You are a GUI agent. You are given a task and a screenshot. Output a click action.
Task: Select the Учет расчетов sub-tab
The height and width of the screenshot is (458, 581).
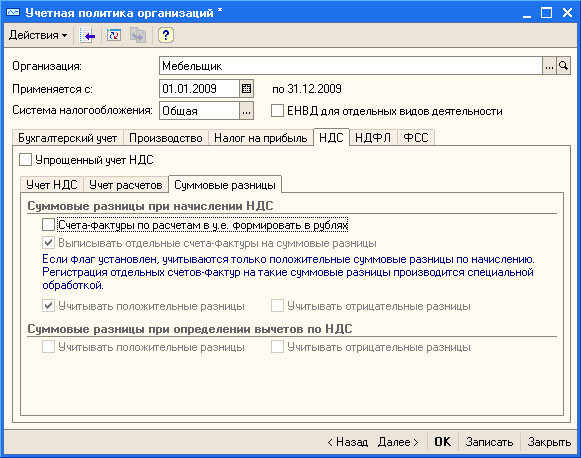tap(126, 185)
